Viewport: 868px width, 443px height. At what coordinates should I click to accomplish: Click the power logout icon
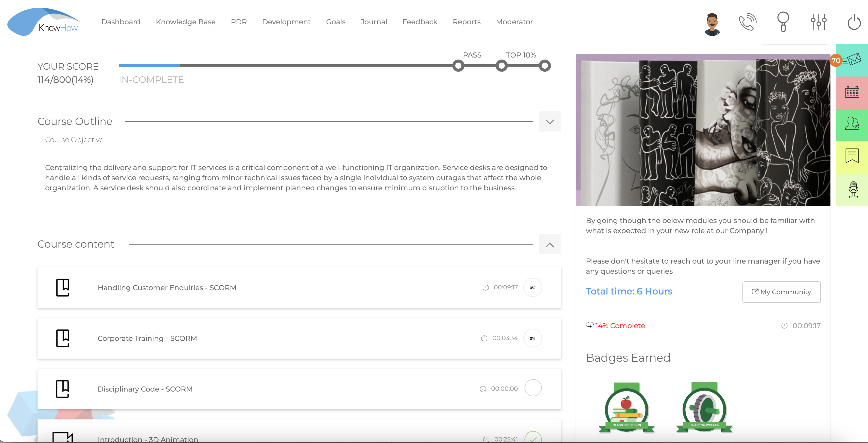[x=854, y=22]
